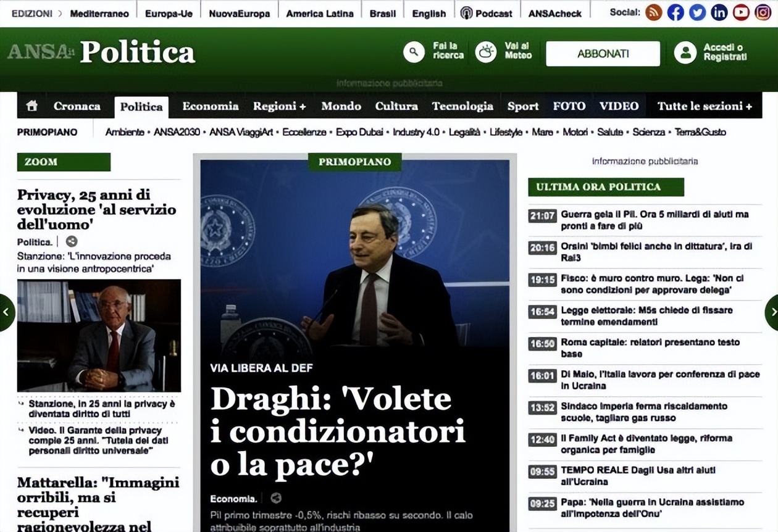
Task: Open the Terra&Gusto topic link
Action: [x=700, y=132]
